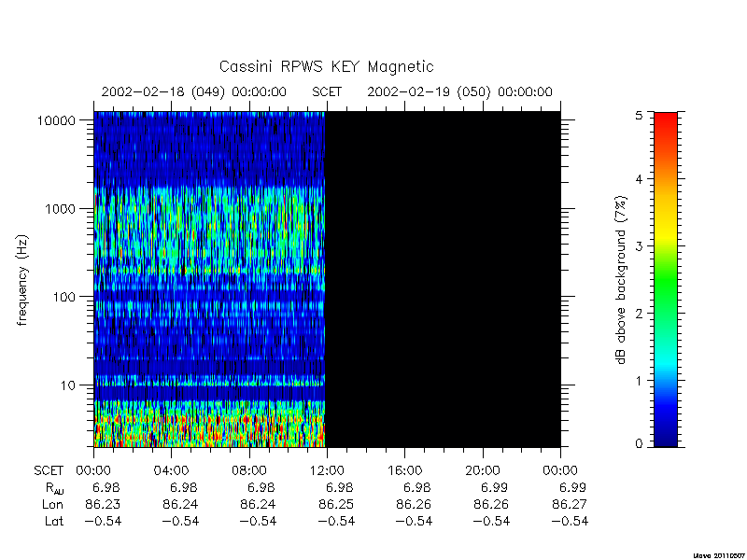Click the Uiowa 20110507 stamp text

tap(720, 555)
